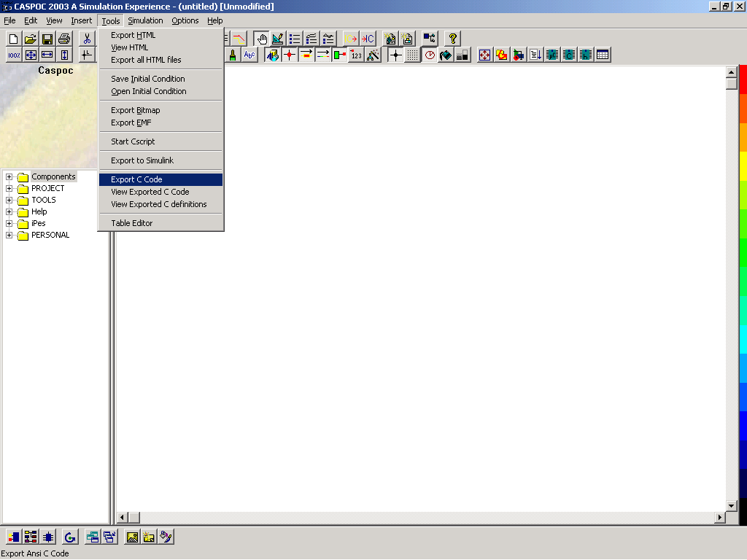Expand the iPes tree folder
The width and height of the screenshot is (747, 560).
(9, 223)
